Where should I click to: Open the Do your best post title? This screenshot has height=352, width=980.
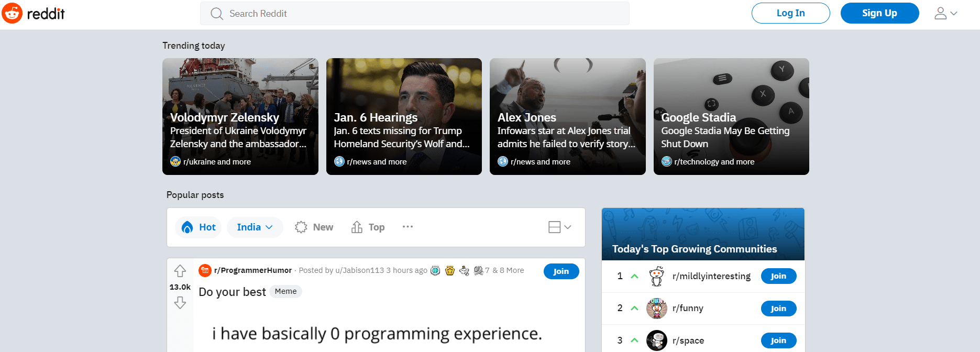coord(232,292)
